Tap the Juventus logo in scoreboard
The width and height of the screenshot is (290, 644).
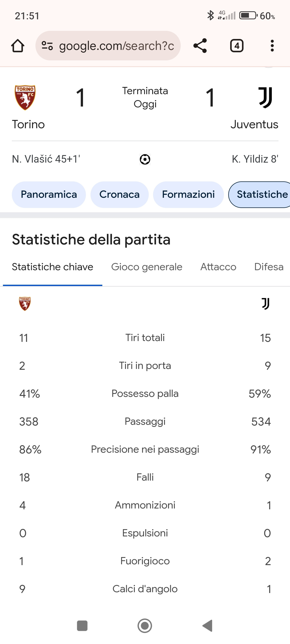(x=266, y=97)
